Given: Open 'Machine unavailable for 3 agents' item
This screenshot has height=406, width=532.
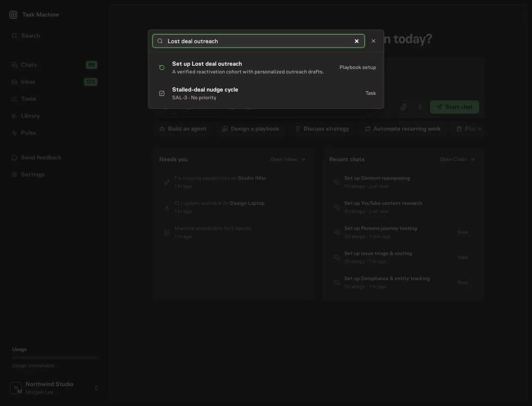Looking at the screenshot, I should coord(233,233).
